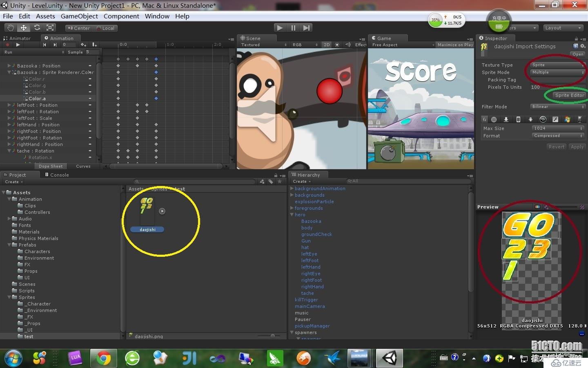Select Android platform override icon
This screenshot has width=588, height=368.
coord(530,119)
